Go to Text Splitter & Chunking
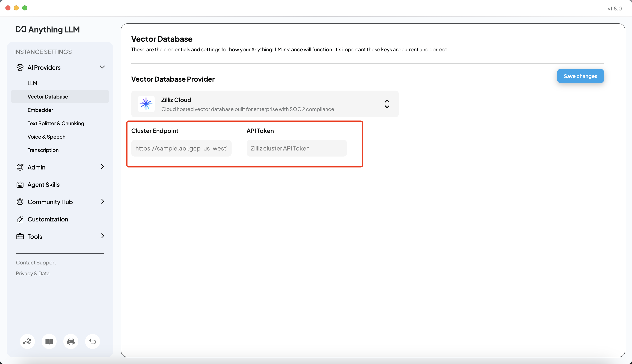Image resolution: width=632 pixels, height=364 pixels. point(56,123)
